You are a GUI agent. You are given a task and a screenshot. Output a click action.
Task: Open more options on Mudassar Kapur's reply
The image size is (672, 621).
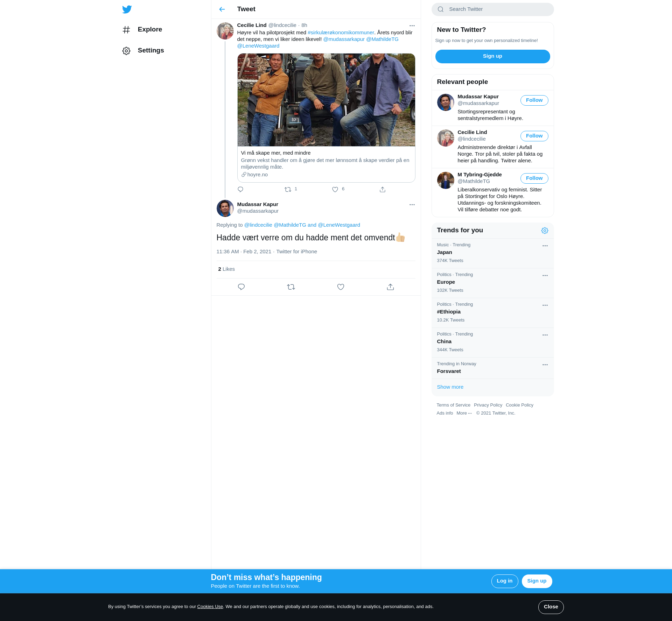tap(412, 205)
